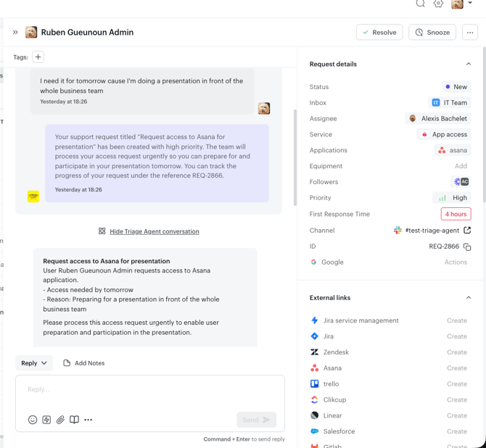Image resolution: width=486 pixels, height=448 pixels.
Task: Click the emoji picker icon in reply box
Action: (33, 420)
